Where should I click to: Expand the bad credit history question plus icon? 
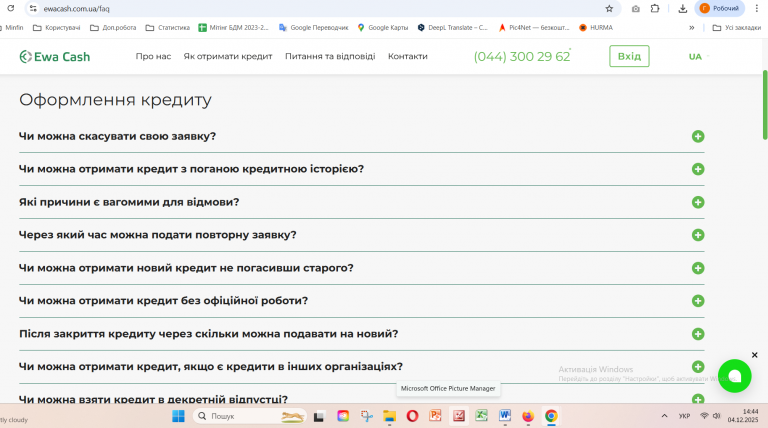698,169
